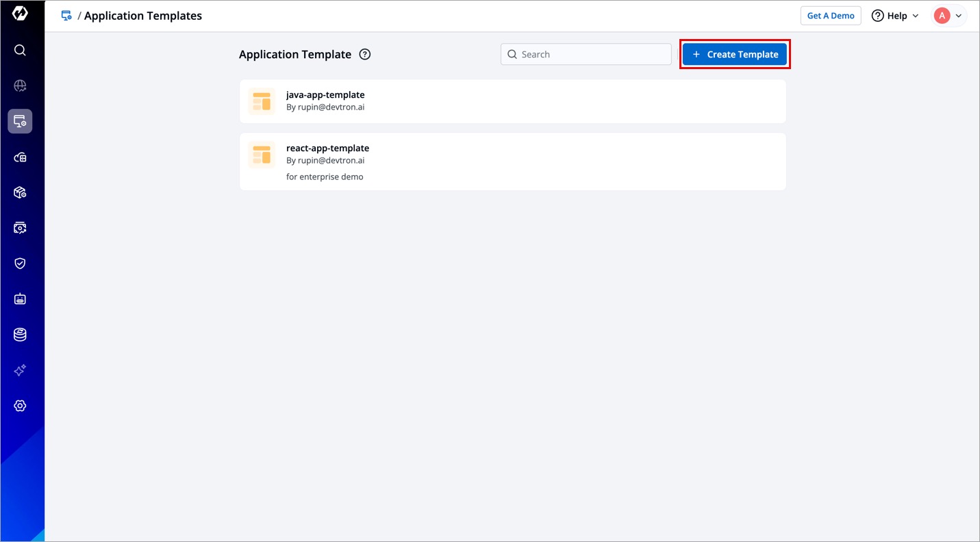980x542 pixels.
Task: Expand the Help dropdown menu
Action: point(894,16)
